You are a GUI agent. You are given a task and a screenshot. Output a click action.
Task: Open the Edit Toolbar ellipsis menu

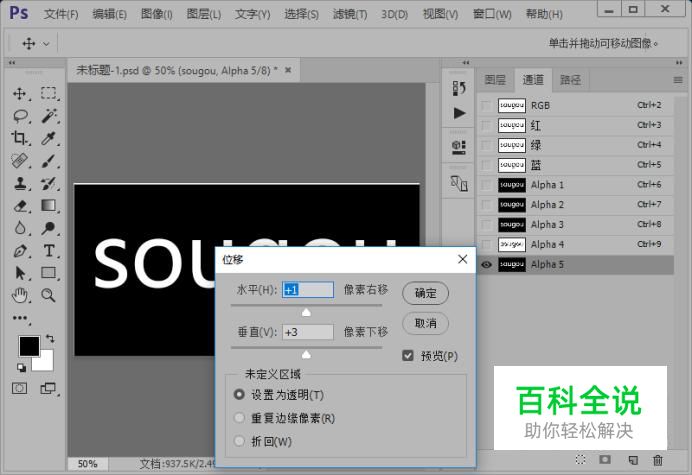(20, 318)
